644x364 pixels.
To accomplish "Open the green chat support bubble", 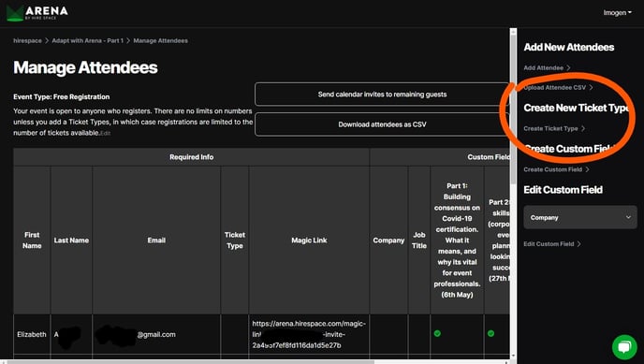I will [x=624, y=347].
